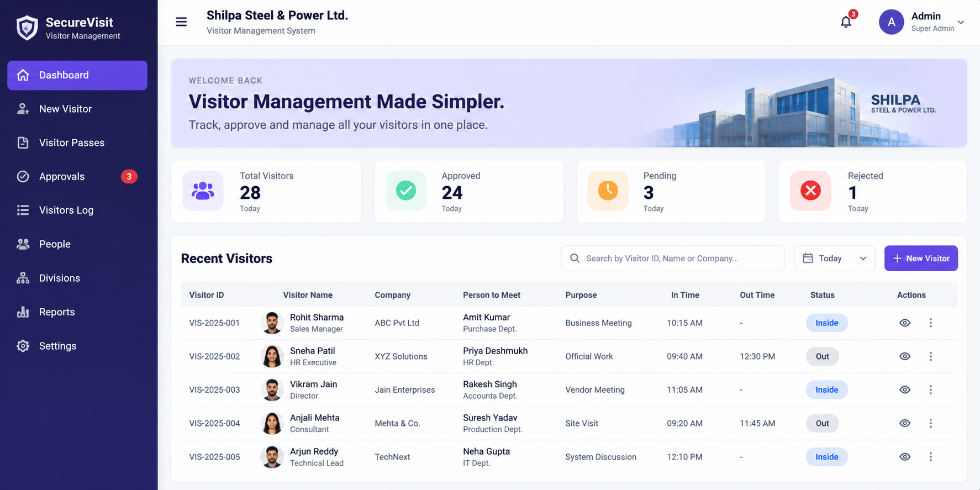Open more actions for Vikram Jain
980x490 pixels.
click(930, 389)
